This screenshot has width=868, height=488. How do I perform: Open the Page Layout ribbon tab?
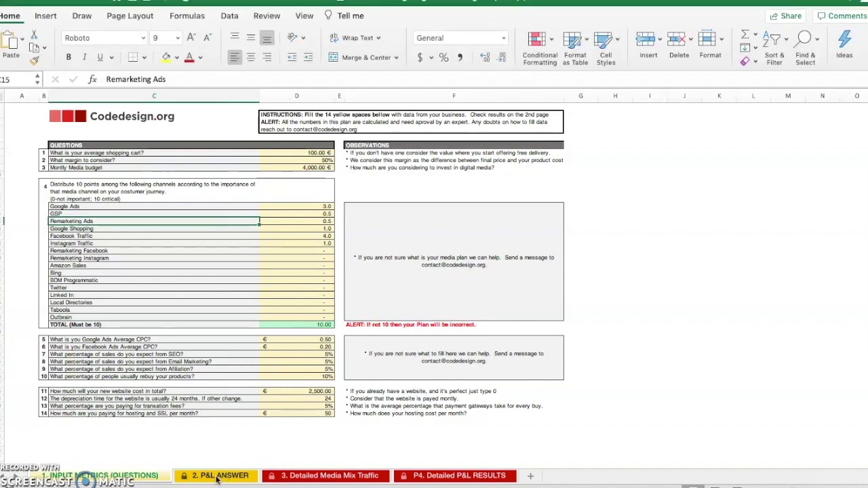(x=130, y=16)
